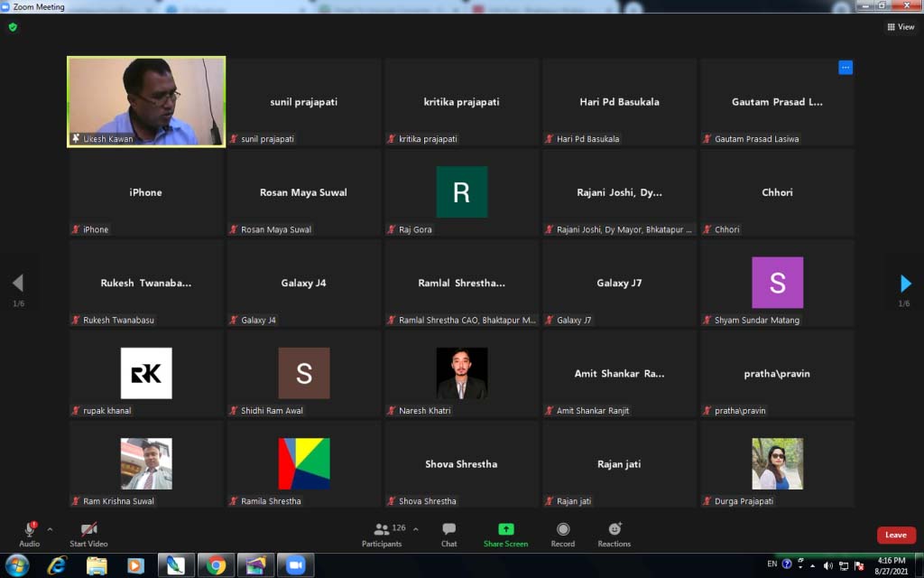Screen dimensions: 924x578
Task: Open the Chat panel
Action: click(448, 531)
